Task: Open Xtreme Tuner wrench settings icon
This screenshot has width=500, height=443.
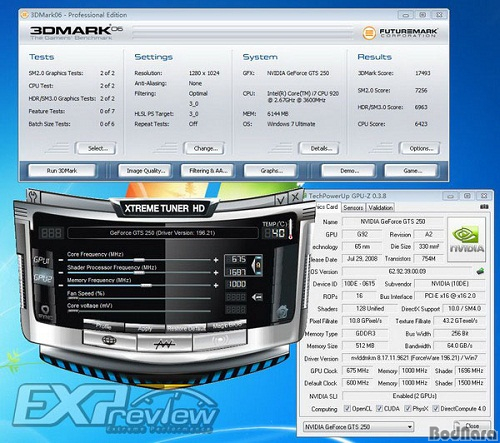Action: [x=34, y=196]
